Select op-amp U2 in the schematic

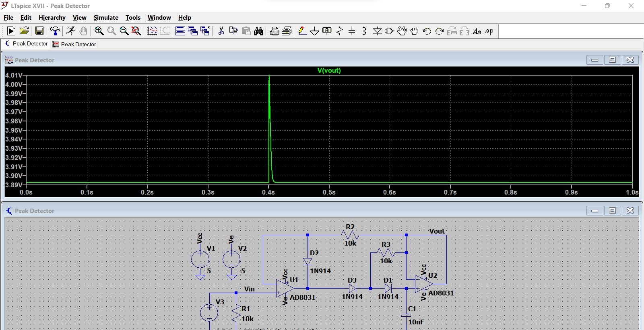point(424,284)
